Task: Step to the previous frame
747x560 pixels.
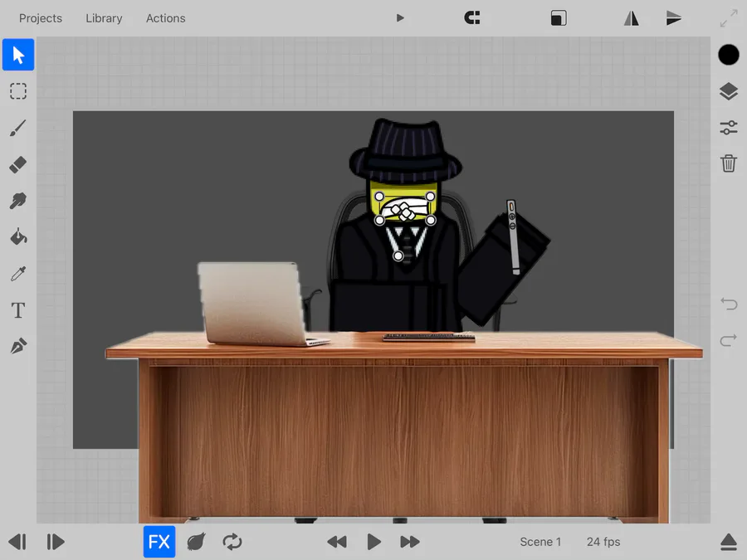Action: tap(17, 542)
